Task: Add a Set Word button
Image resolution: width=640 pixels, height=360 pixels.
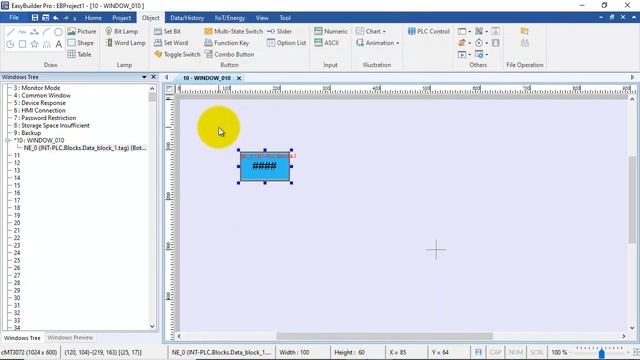Action: [x=171, y=42]
